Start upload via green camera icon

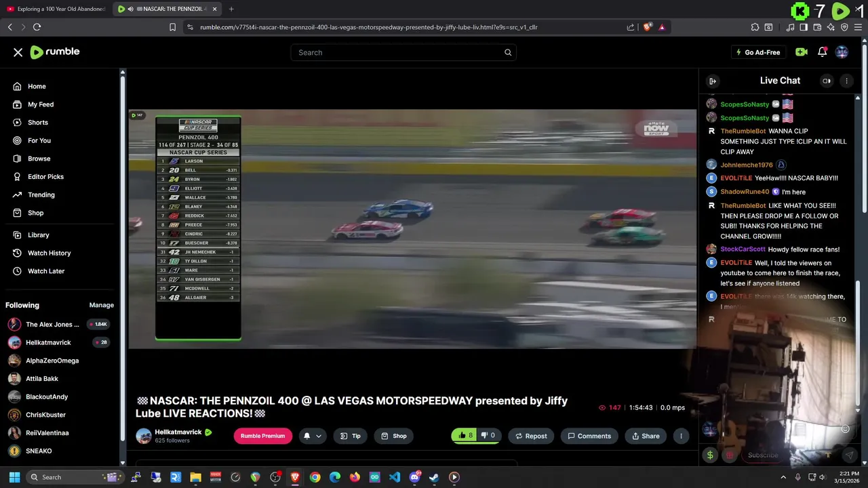tap(802, 52)
